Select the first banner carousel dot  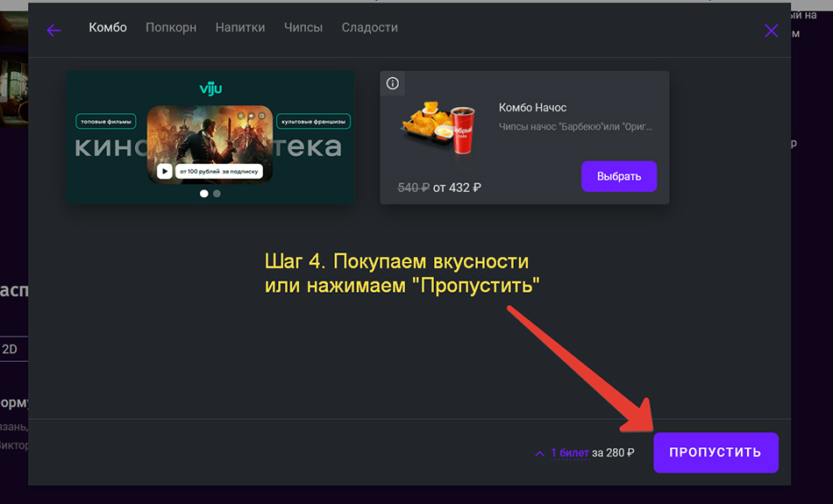coord(204,194)
